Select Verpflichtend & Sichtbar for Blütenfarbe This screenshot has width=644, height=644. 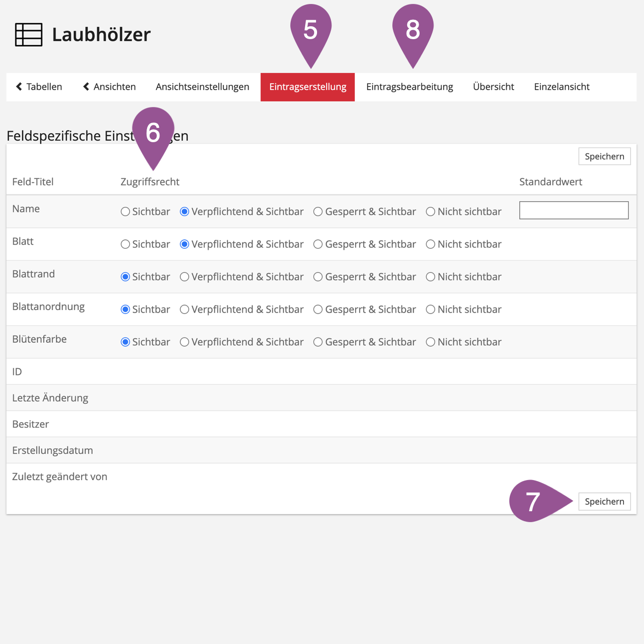[184, 342]
